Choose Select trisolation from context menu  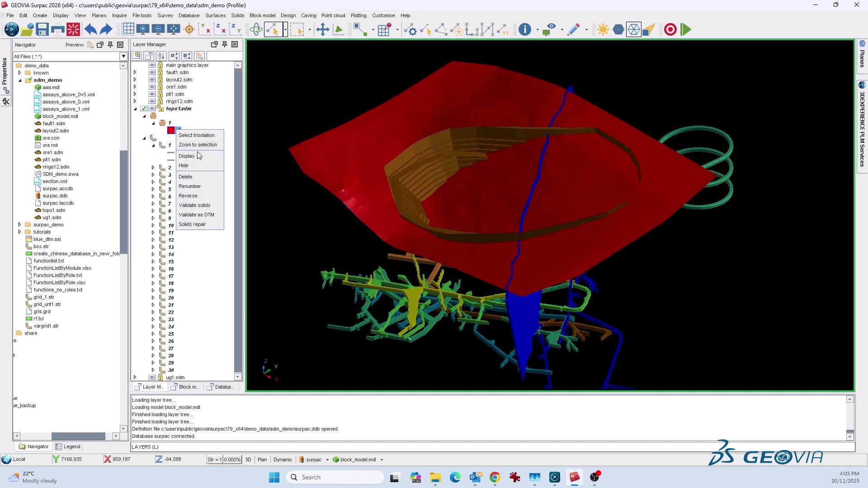click(197, 136)
